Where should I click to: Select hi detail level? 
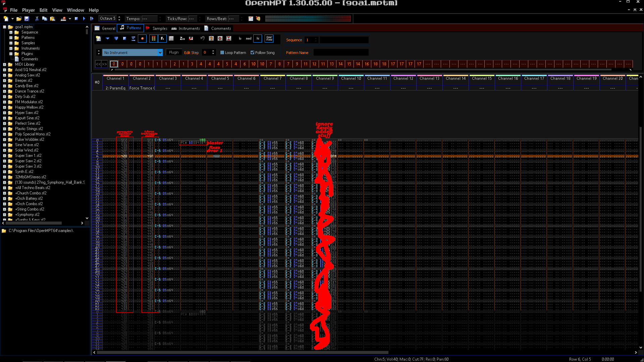[x=258, y=39]
